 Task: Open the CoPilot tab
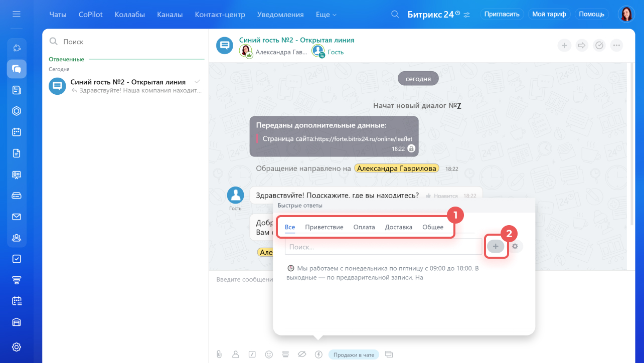(x=91, y=15)
